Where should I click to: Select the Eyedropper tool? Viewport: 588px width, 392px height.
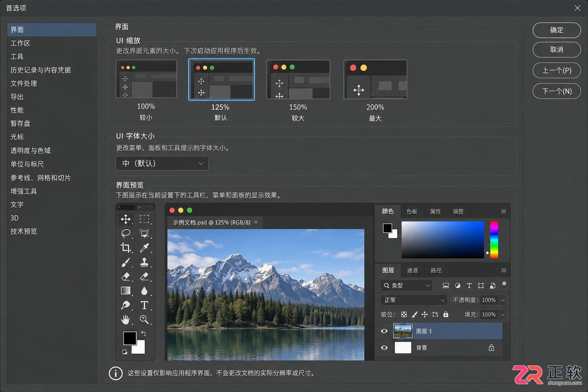(144, 248)
